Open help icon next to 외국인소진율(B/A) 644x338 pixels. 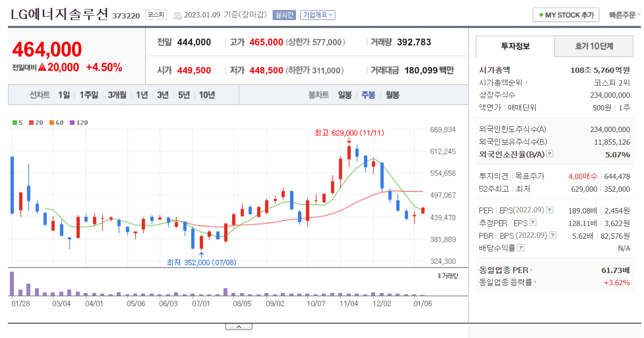coord(550,154)
